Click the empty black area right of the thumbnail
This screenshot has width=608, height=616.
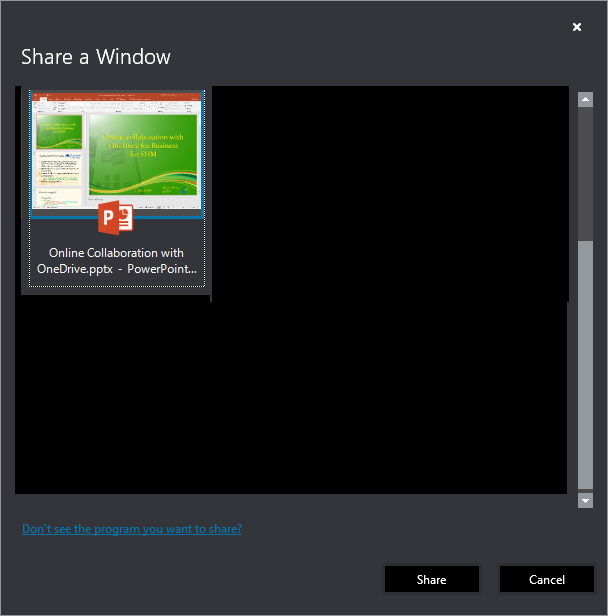390,190
